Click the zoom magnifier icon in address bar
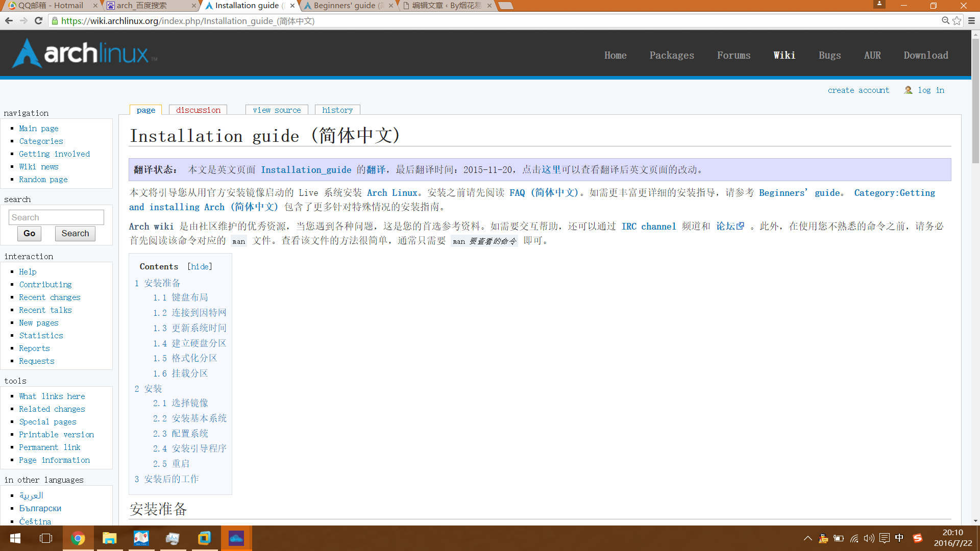Image resolution: width=980 pixels, height=551 pixels. (x=945, y=21)
